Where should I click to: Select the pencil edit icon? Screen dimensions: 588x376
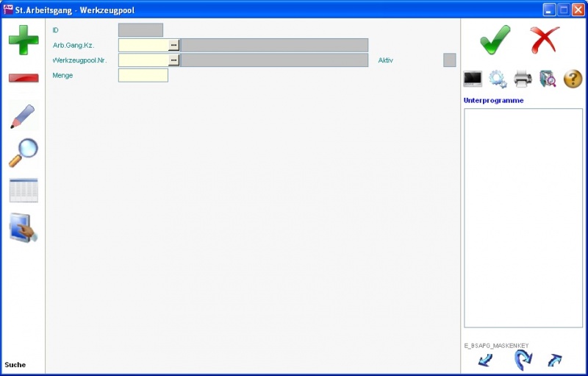(24, 116)
